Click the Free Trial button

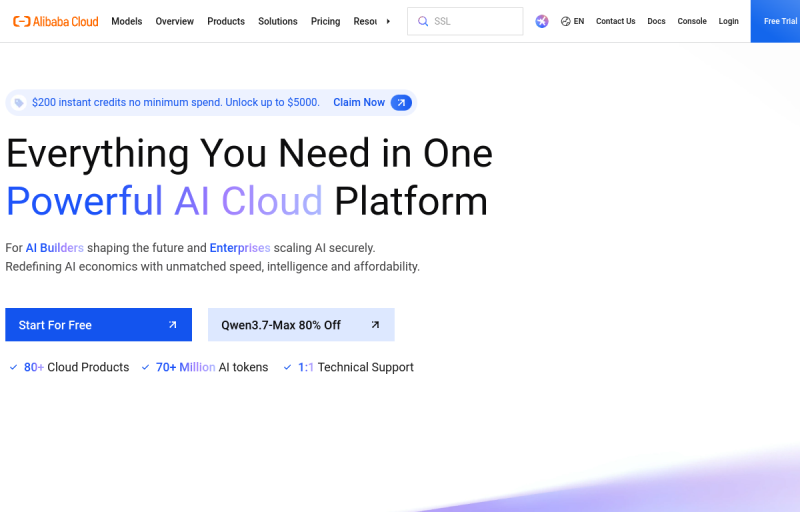(x=775, y=21)
